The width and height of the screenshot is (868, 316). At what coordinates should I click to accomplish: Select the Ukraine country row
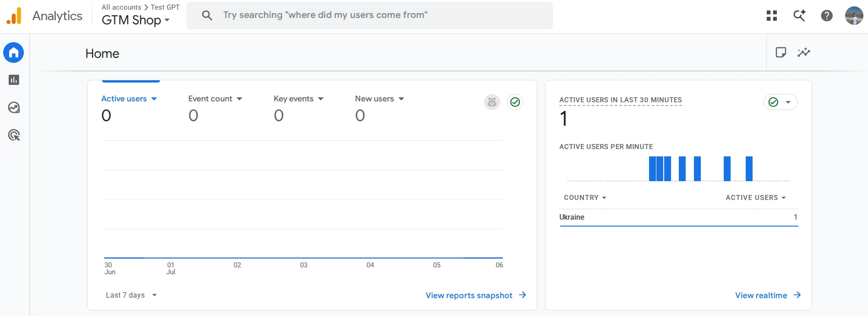[678, 217]
